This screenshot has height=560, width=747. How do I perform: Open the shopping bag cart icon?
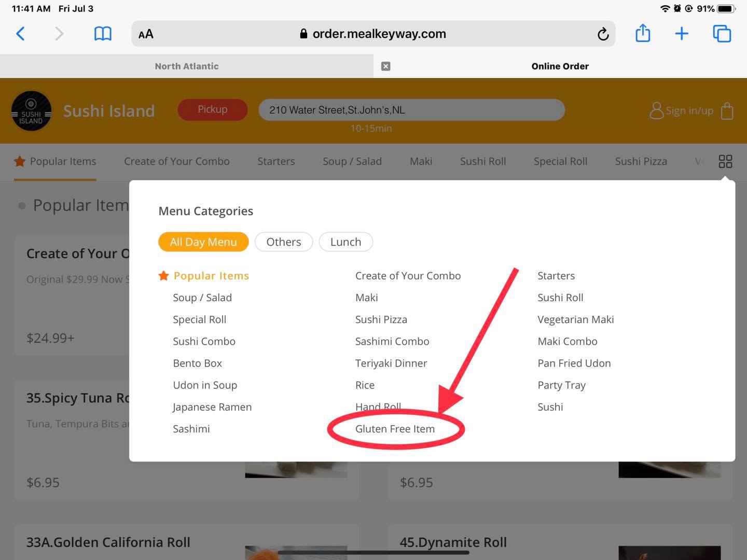[x=727, y=110]
